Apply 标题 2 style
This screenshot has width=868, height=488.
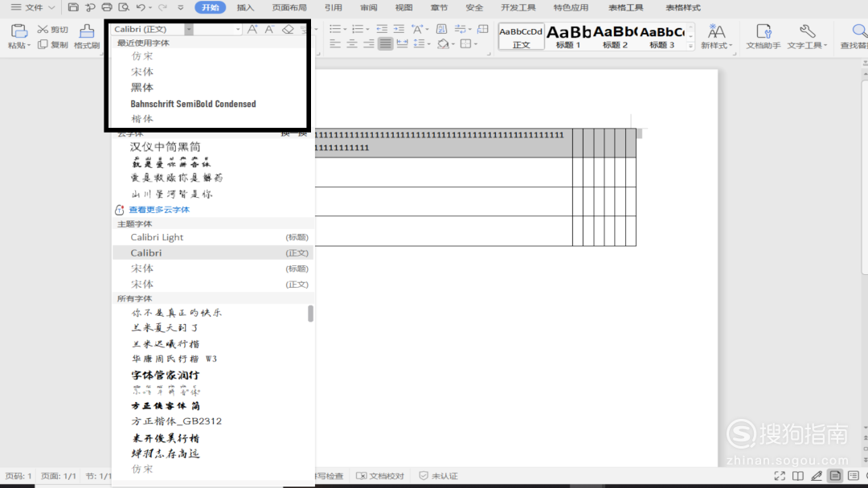click(615, 36)
